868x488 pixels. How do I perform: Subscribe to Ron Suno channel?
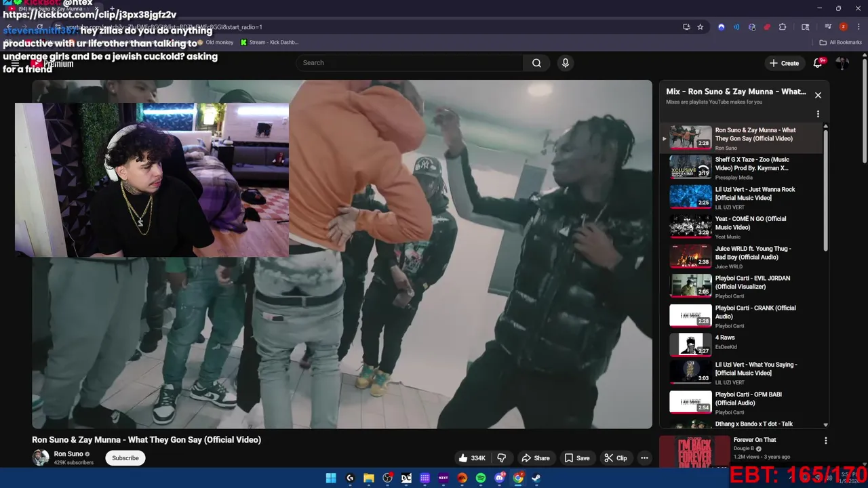[x=125, y=458]
